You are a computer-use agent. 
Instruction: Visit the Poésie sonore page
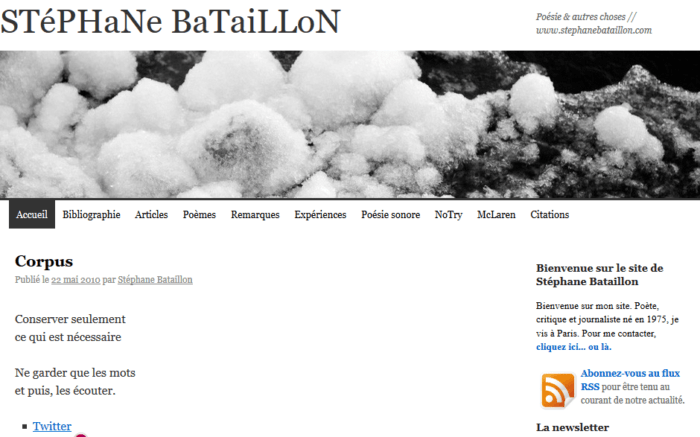[x=390, y=215]
